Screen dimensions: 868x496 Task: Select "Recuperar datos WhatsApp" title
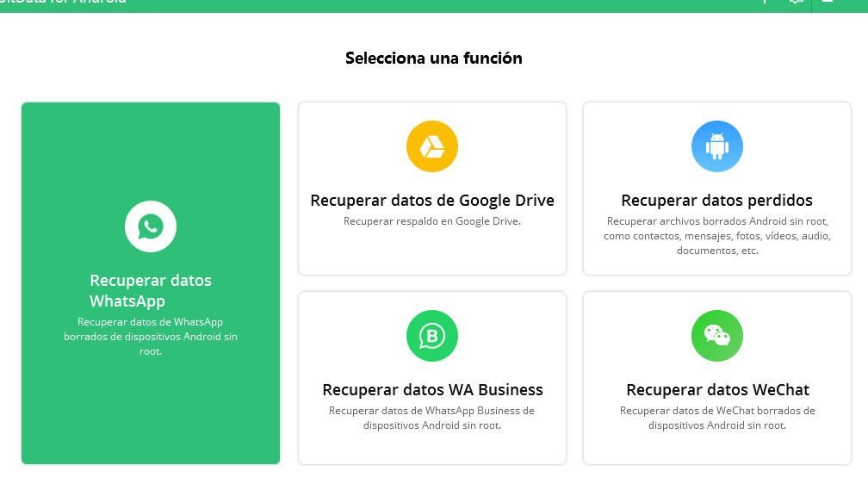(x=151, y=290)
